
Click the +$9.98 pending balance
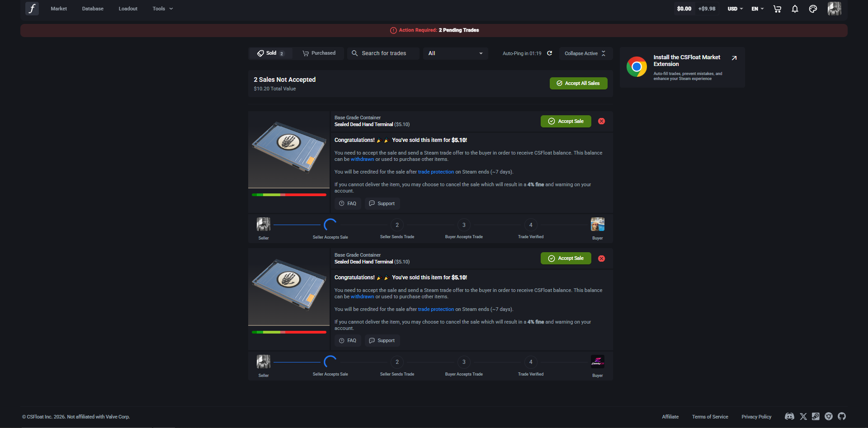pyautogui.click(x=707, y=9)
